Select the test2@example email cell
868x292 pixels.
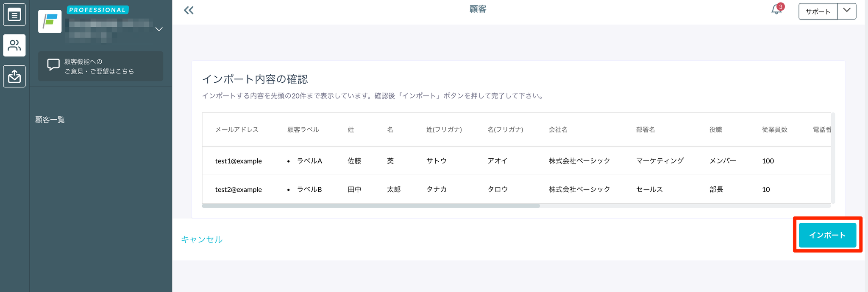point(239,189)
